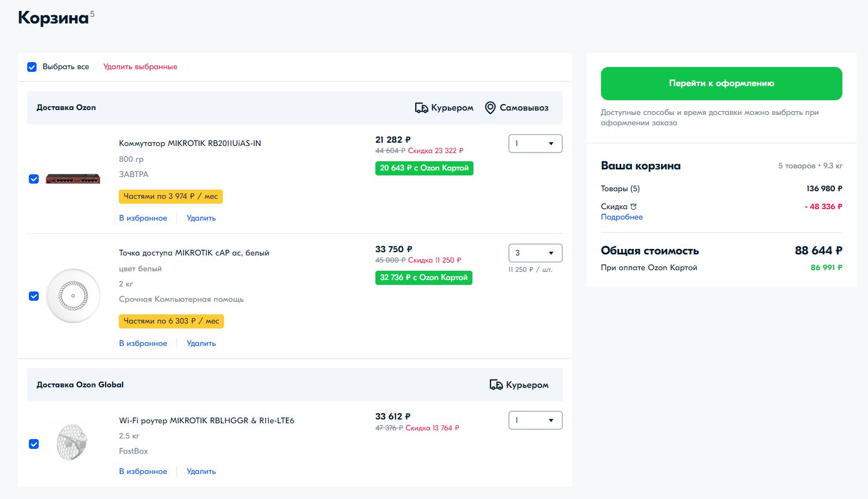Uncheck the Wi-Fi роутер MIKROTIK RBLHGGR checkbox
The width and height of the screenshot is (868, 499).
[x=34, y=444]
